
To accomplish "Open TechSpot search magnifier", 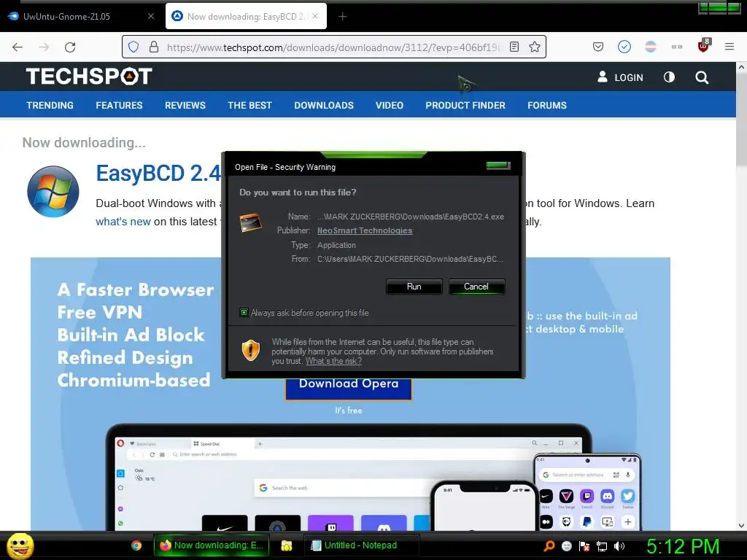I will pos(702,77).
